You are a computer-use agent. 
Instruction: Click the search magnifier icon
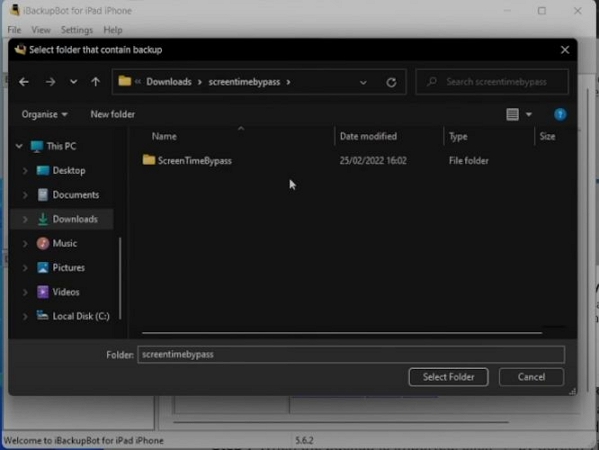pos(432,81)
